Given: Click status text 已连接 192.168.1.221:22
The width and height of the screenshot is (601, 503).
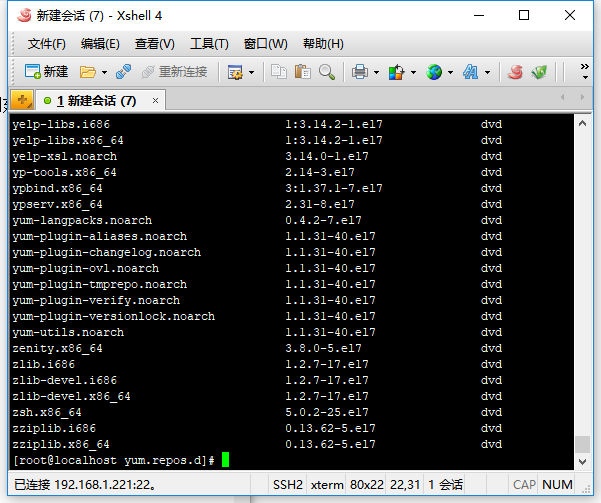Looking at the screenshot, I should (85, 485).
